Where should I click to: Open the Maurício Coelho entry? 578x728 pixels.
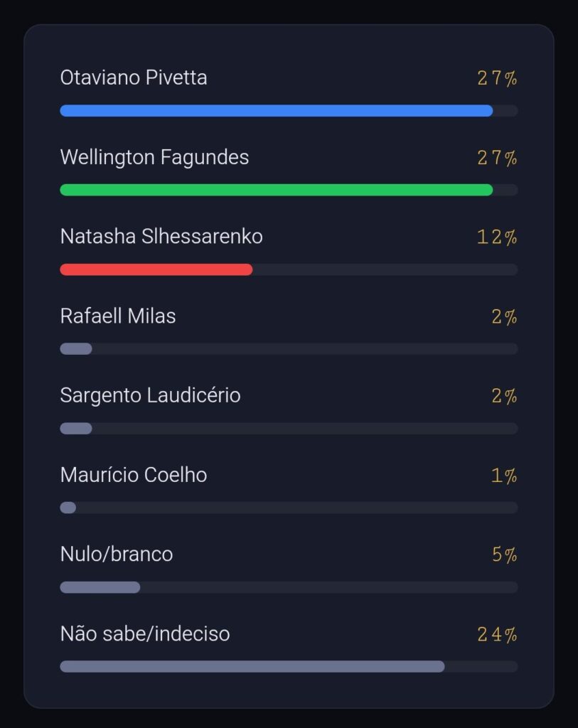[134, 474]
